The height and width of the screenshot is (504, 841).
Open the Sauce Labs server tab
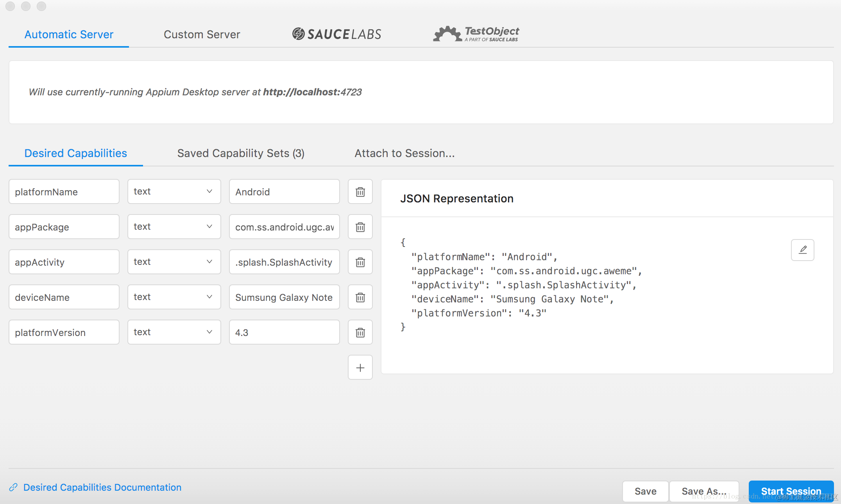pos(336,34)
